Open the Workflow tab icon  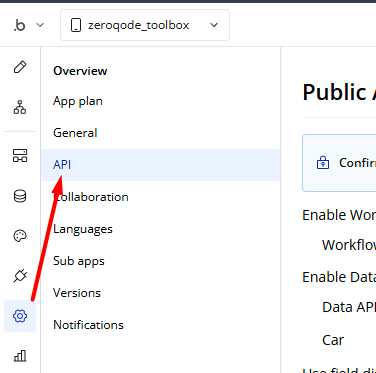point(20,107)
